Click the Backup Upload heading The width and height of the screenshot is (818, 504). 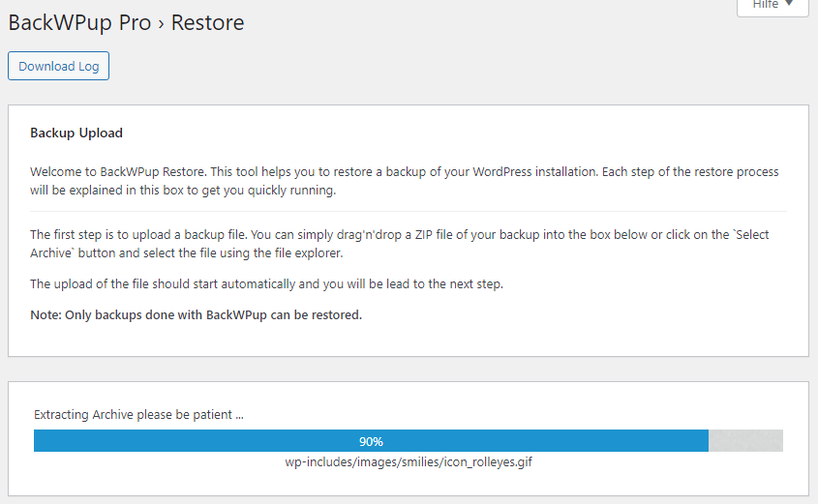point(76,133)
